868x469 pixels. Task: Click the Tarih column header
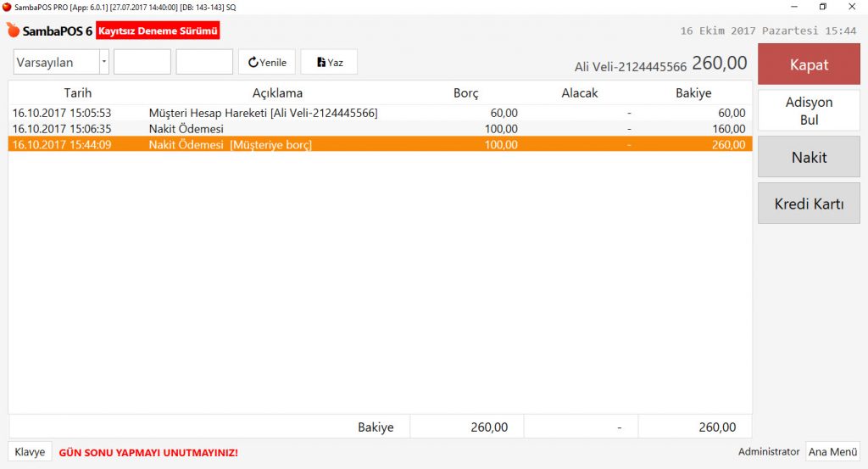click(77, 92)
